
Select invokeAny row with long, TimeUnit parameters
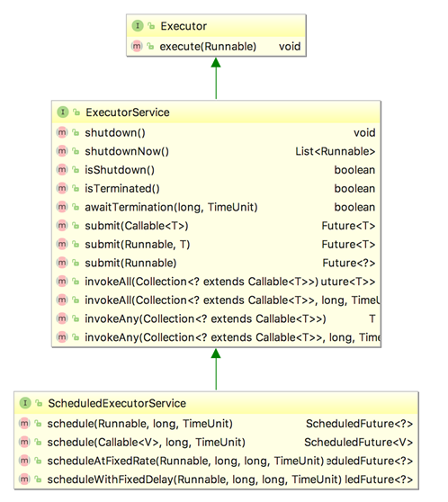point(217,337)
